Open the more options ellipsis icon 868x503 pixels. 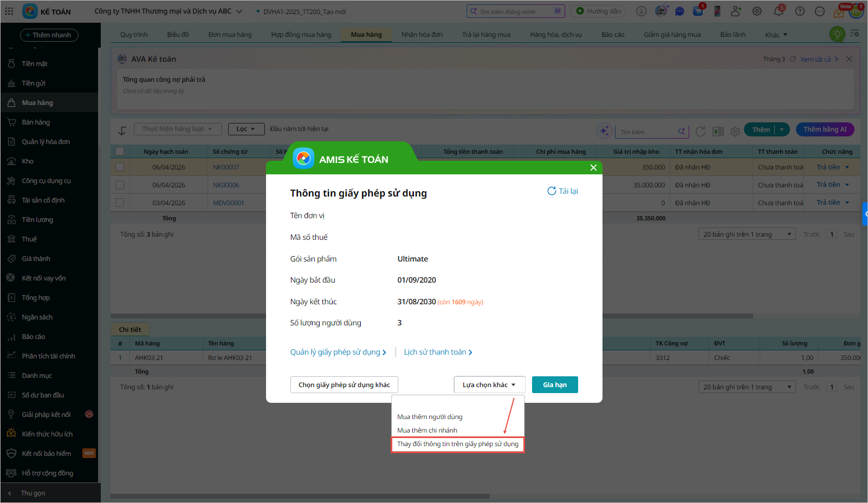(x=820, y=11)
